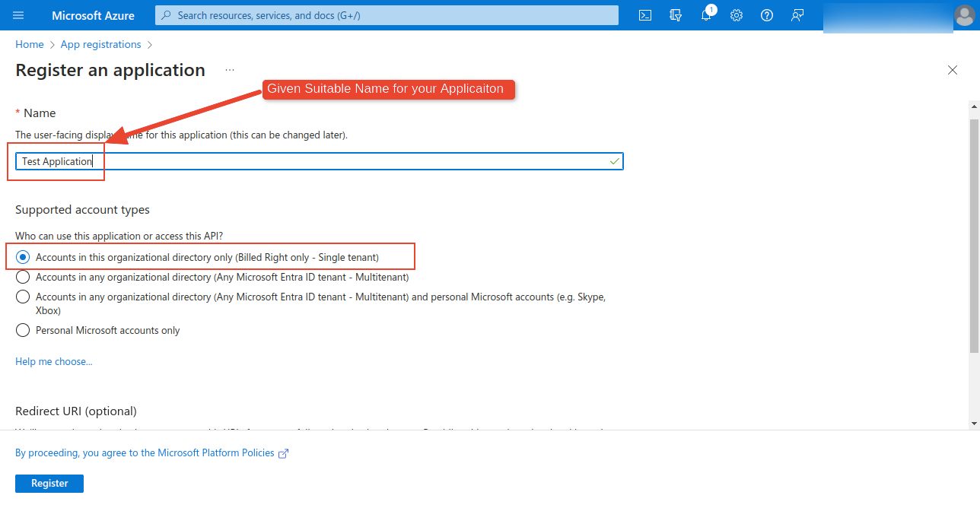This screenshot has height=508, width=980.
Task: Click the vertical scrollbar thumb of the form
Action: (x=974, y=236)
